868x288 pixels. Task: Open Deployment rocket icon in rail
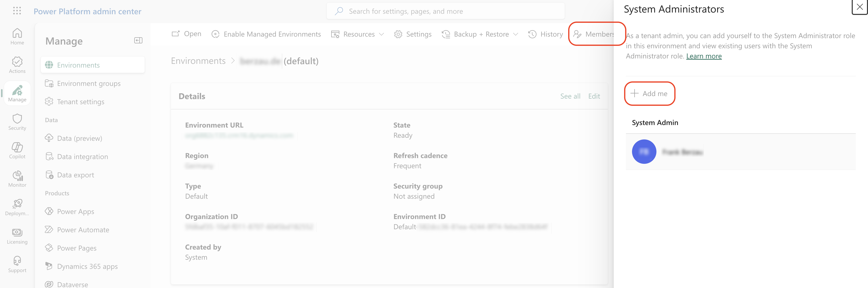17,207
